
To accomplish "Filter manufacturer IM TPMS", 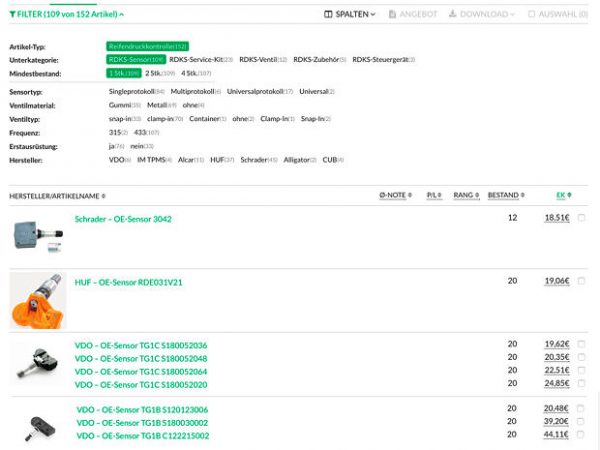I will [x=155, y=160].
